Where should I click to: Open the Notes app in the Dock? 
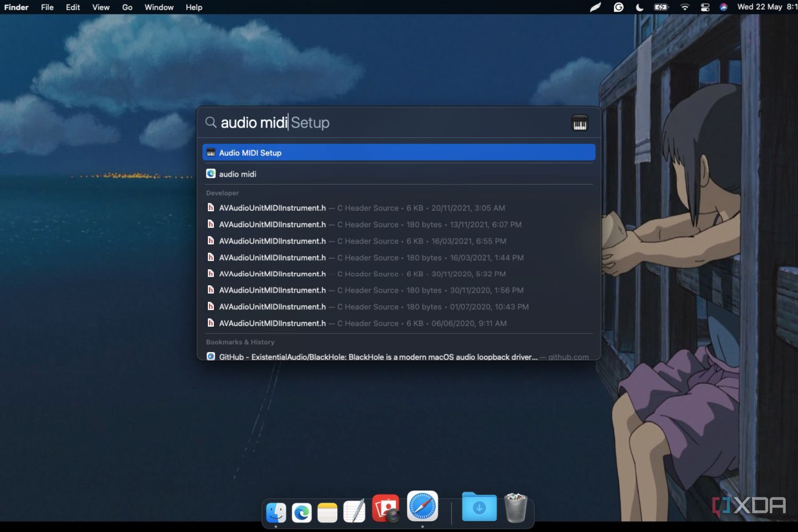pos(327,512)
